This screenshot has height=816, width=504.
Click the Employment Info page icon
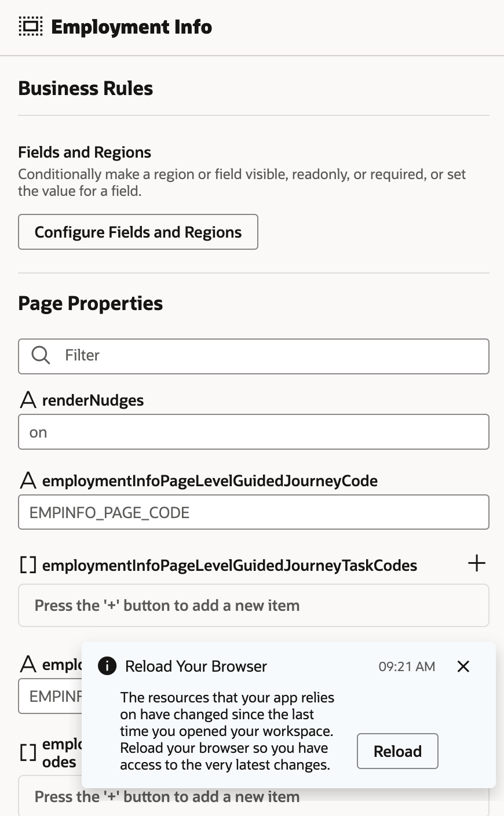(30, 27)
